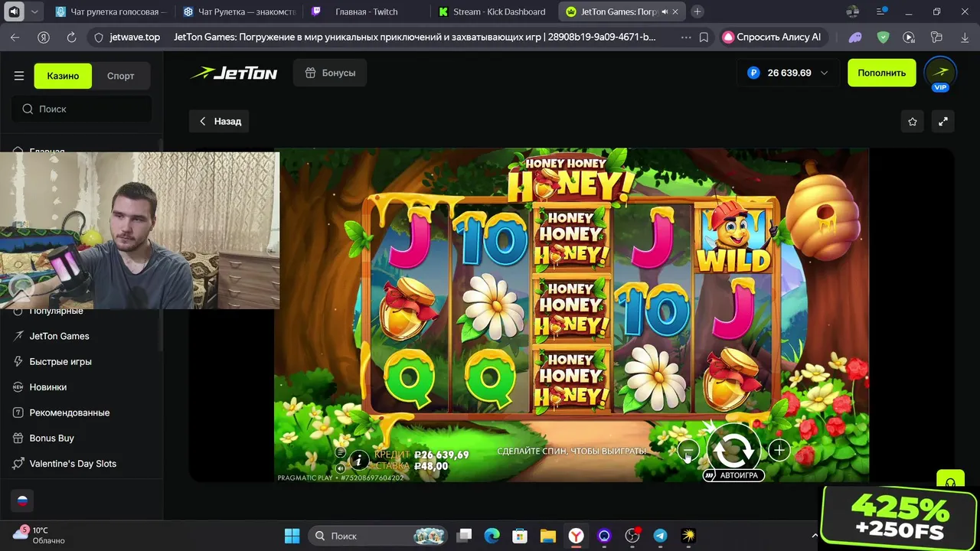Screen dimensions: 980x551
Task: Click the 425% +250FS promo banner
Action: 900,517
